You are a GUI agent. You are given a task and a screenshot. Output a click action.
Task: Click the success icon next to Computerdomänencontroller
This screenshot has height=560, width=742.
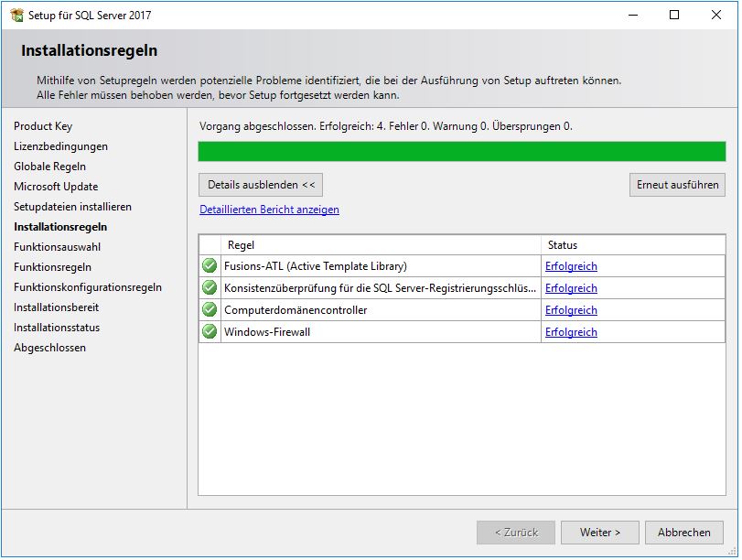210,310
